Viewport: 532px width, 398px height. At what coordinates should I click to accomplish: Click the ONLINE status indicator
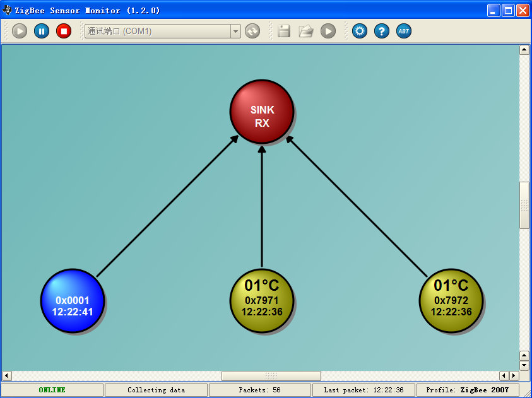pyautogui.click(x=52, y=390)
